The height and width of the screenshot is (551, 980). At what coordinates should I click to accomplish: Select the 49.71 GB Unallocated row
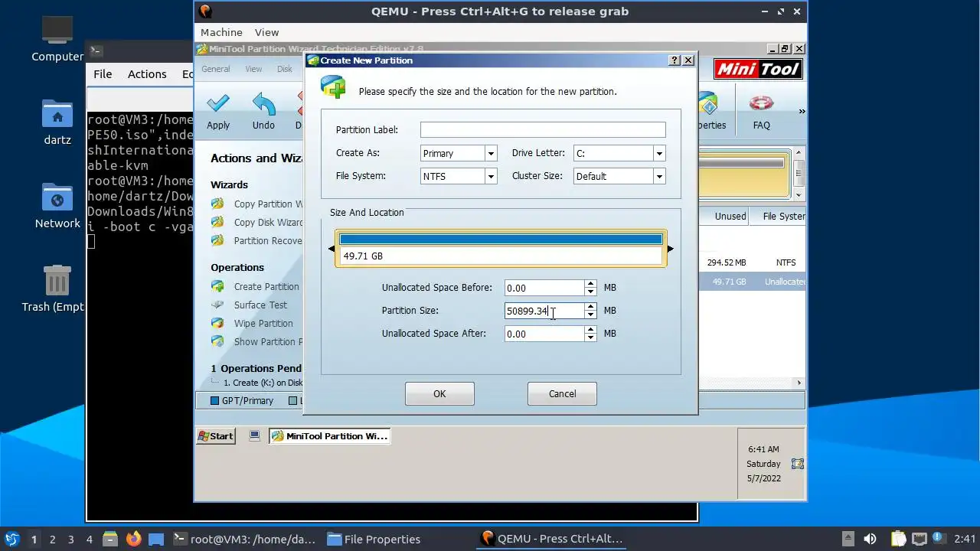(752, 282)
